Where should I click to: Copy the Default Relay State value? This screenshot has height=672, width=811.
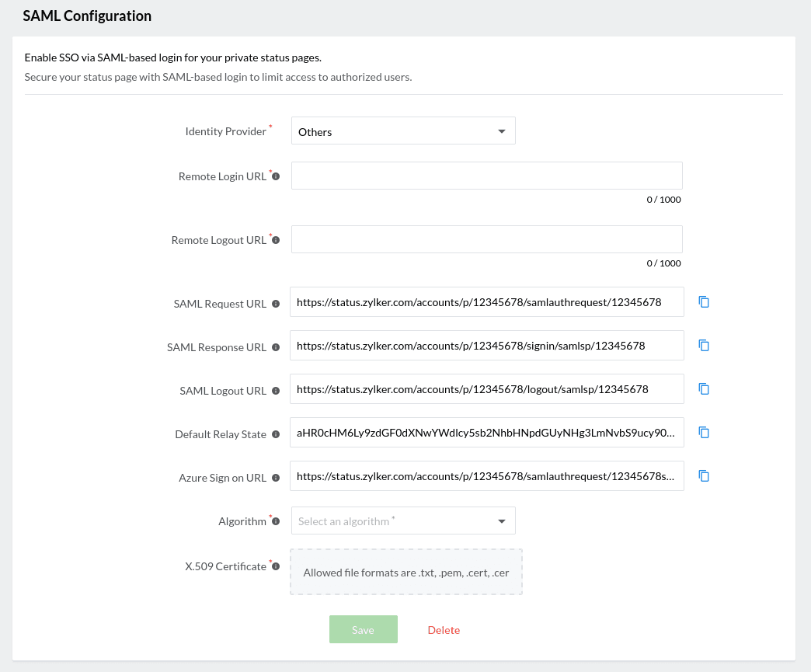tap(704, 432)
